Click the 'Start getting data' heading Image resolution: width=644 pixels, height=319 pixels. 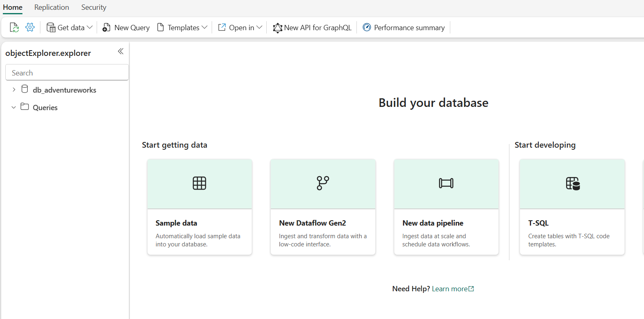tap(175, 145)
